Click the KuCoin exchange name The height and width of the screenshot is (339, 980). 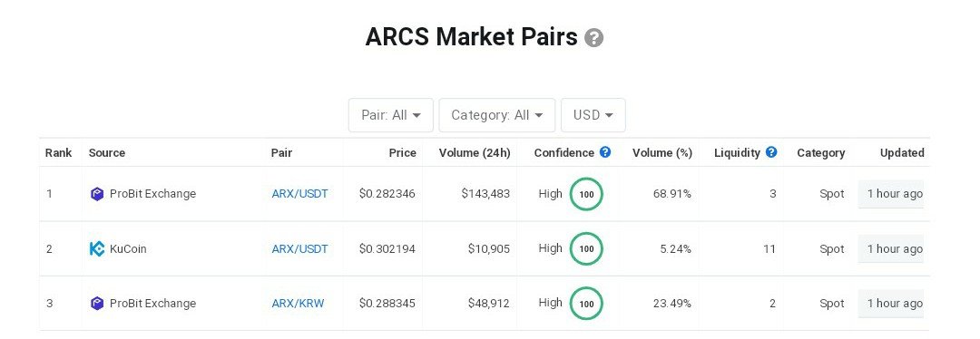tap(128, 249)
